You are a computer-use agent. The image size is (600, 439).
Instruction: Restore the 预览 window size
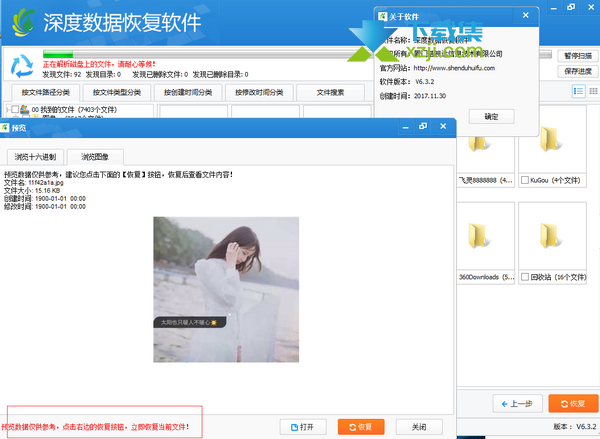[x=423, y=126]
